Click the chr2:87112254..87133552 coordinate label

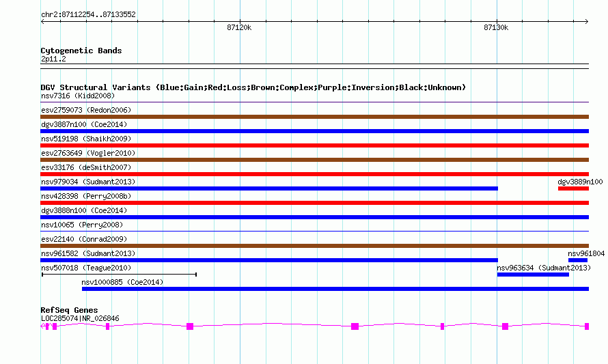88,14
